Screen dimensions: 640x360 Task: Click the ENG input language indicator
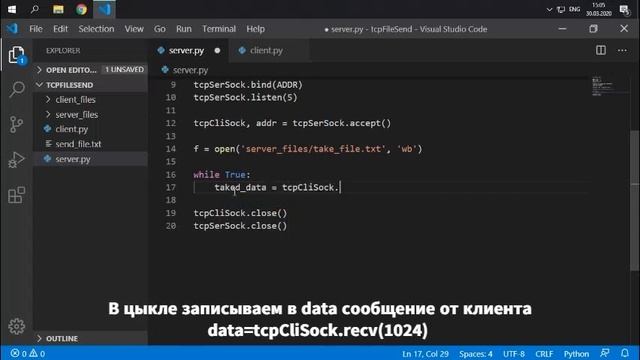coord(575,9)
